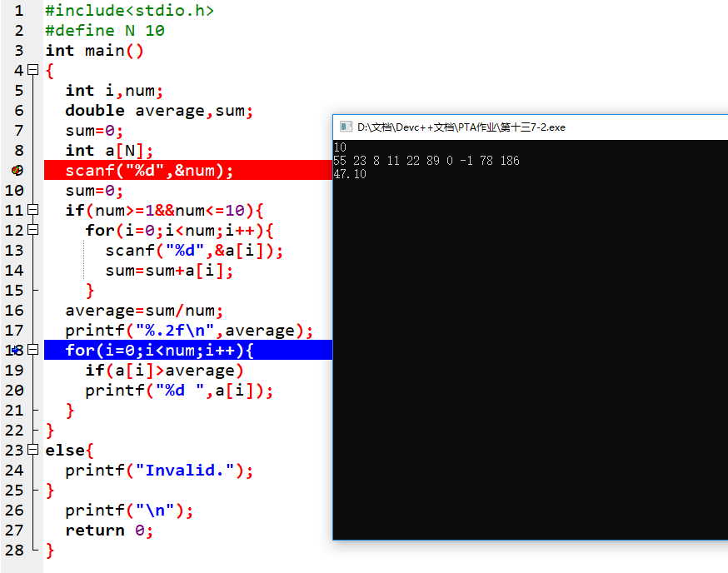The image size is (728, 573).
Task: Click 'printf("\n");' on line 26
Action: pyautogui.click(x=129, y=510)
